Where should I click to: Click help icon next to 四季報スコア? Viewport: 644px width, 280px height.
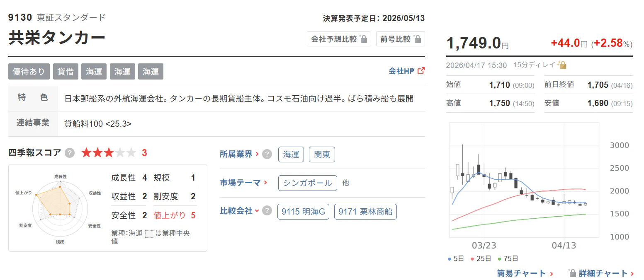[70, 153]
